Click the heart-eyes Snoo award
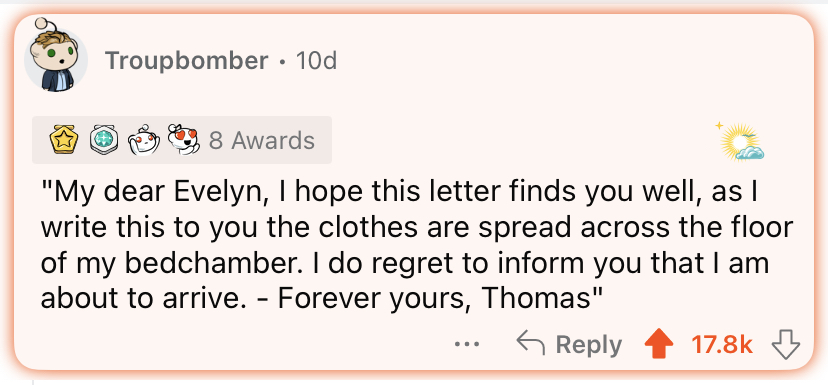 [183, 140]
